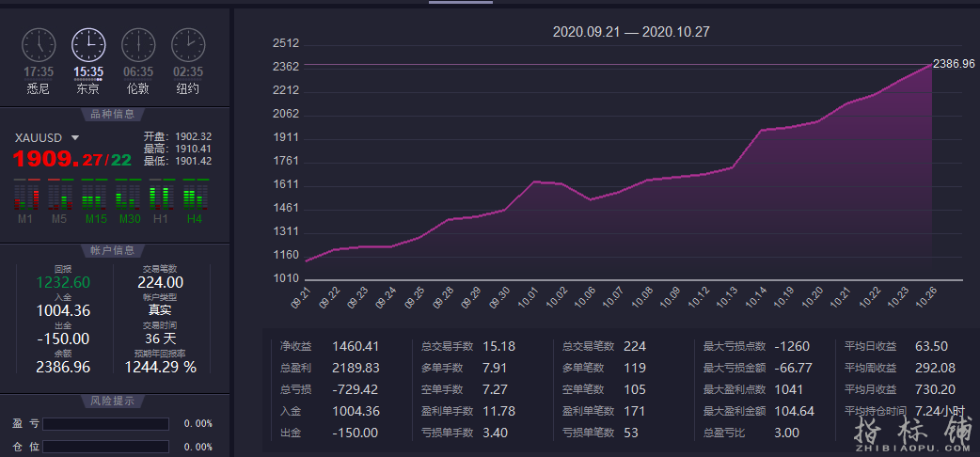
Task: Select the New York (纽约) clock icon
Action: click(x=188, y=44)
